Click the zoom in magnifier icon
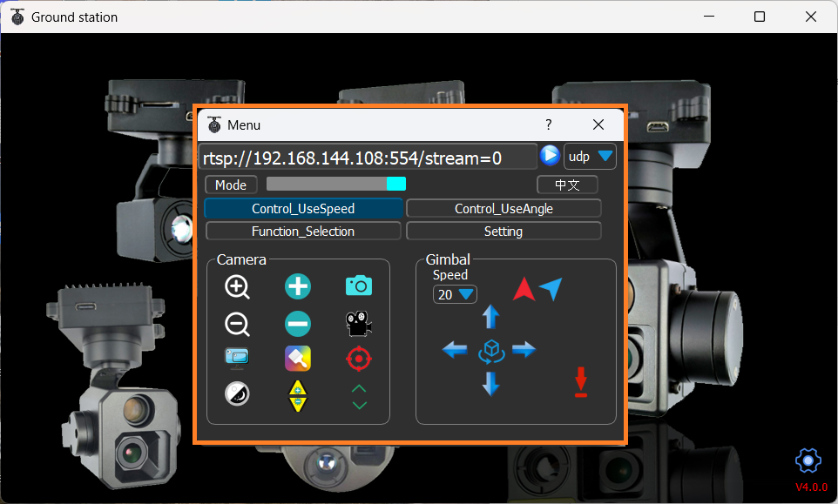The image size is (838, 504). (x=237, y=287)
